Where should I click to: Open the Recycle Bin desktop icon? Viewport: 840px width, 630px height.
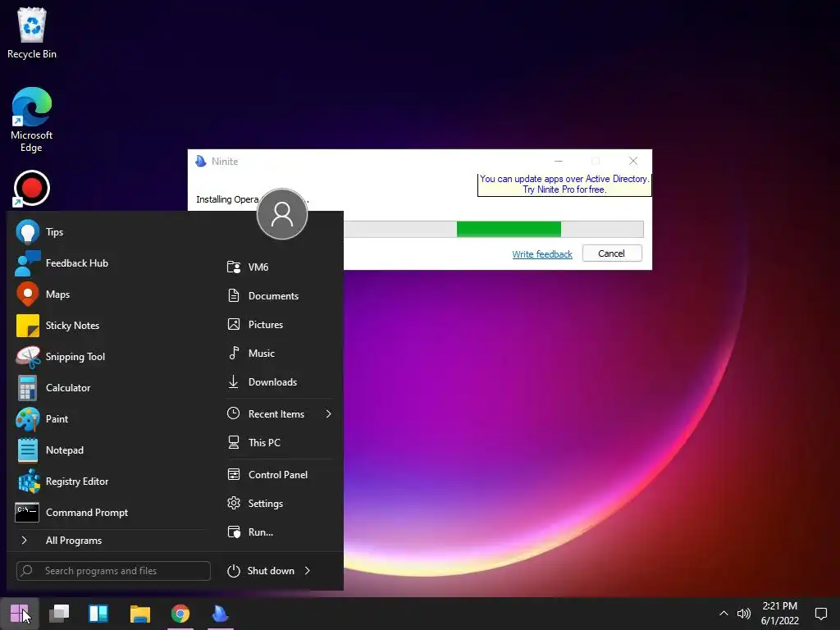click(x=32, y=33)
